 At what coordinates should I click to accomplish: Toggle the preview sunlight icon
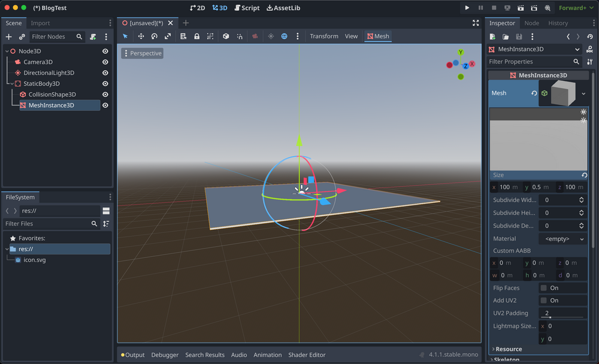point(271,36)
